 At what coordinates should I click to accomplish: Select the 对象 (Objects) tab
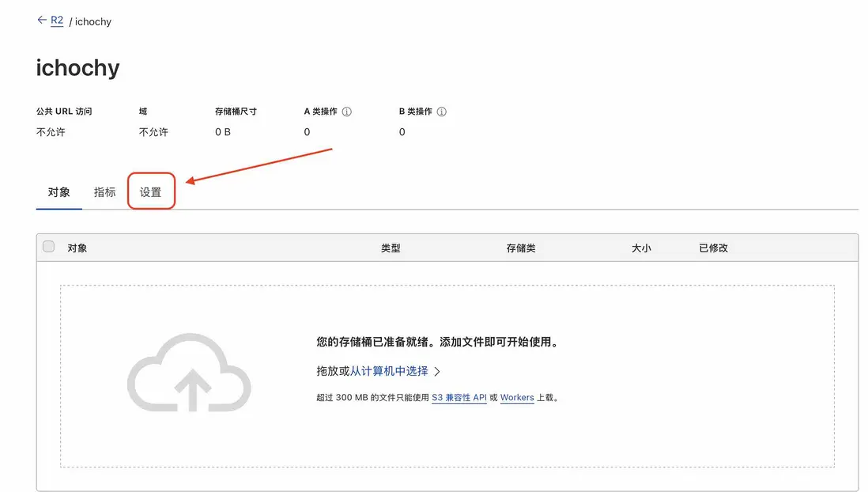click(58, 191)
